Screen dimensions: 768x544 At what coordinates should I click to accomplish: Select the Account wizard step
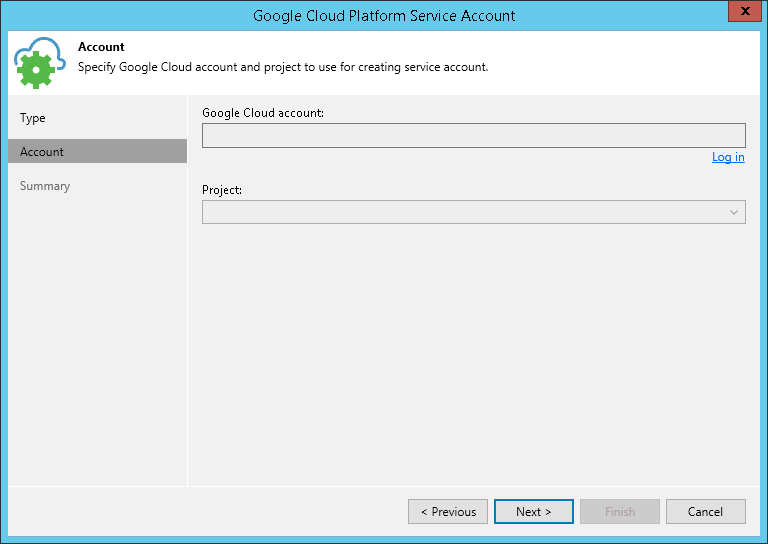(97, 151)
